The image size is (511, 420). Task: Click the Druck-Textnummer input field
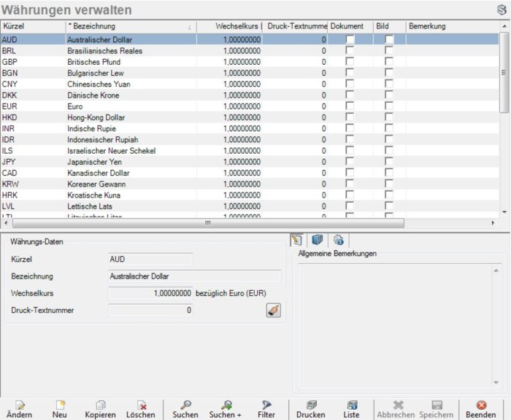pyautogui.click(x=150, y=310)
